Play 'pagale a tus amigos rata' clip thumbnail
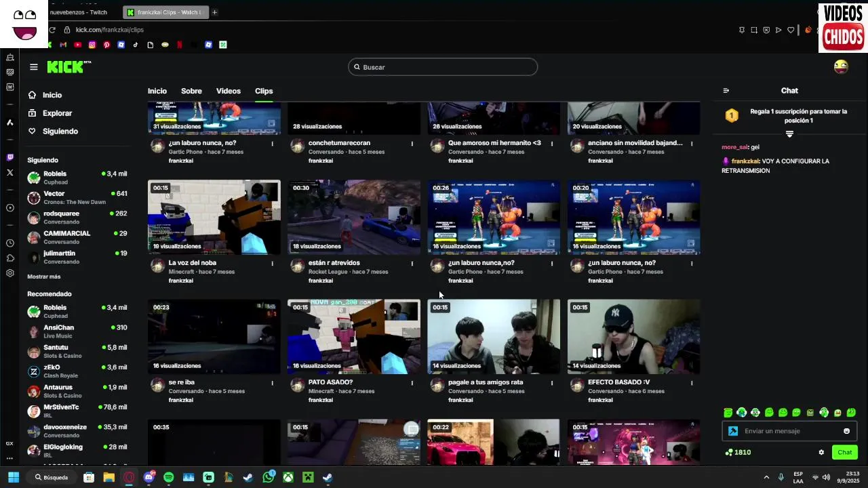The image size is (868, 488). pos(494,337)
